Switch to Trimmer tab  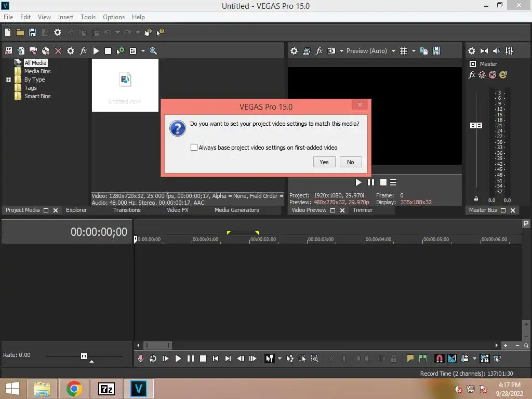click(362, 210)
